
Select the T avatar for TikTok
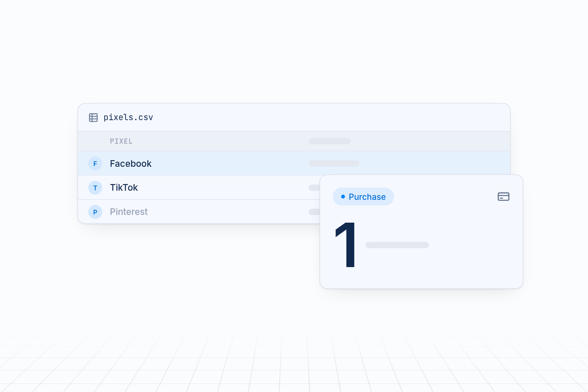click(x=95, y=188)
